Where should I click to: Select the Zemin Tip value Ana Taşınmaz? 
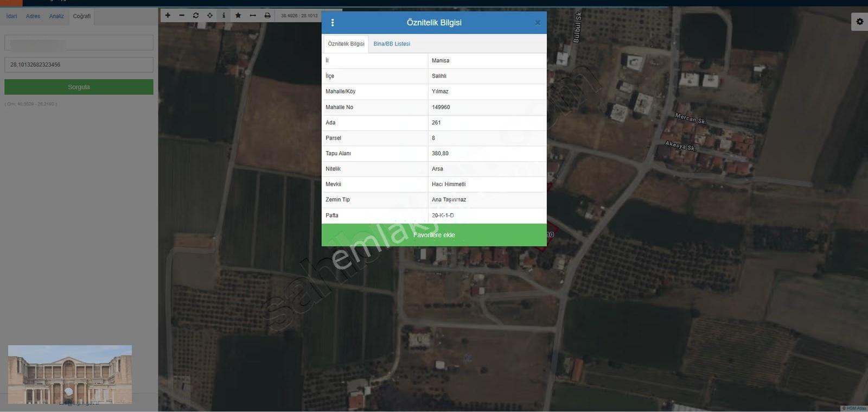[449, 200]
